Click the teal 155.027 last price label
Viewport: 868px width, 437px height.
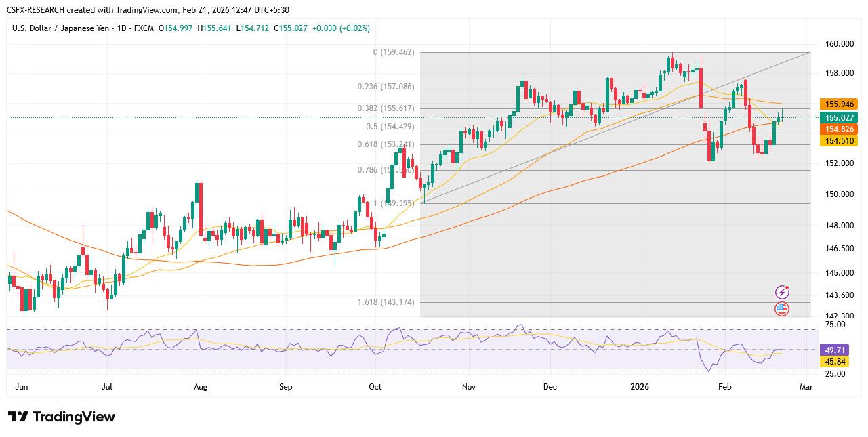840,119
